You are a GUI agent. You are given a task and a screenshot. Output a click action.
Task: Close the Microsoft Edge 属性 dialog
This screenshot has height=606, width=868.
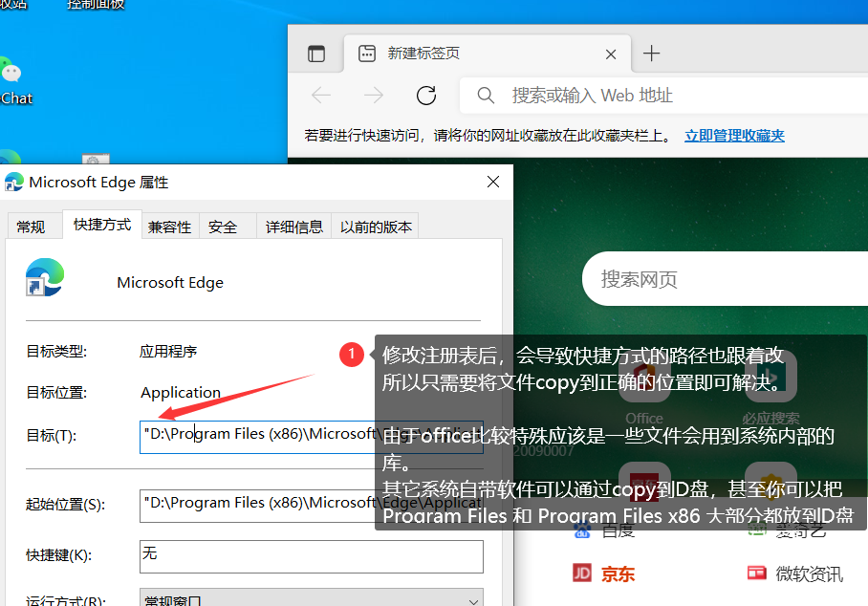493,182
